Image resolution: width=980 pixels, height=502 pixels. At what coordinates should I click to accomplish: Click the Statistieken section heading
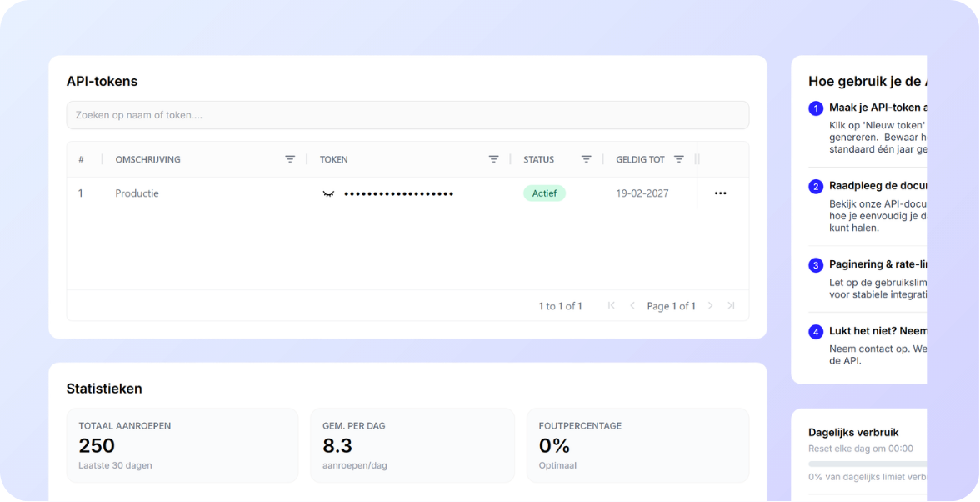[x=104, y=389]
